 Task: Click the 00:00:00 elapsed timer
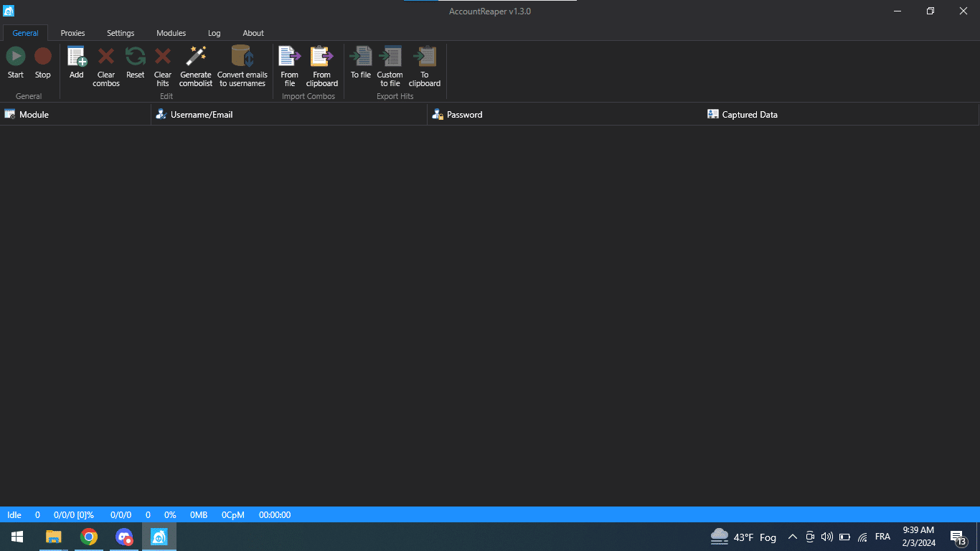(x=275, y=515)
